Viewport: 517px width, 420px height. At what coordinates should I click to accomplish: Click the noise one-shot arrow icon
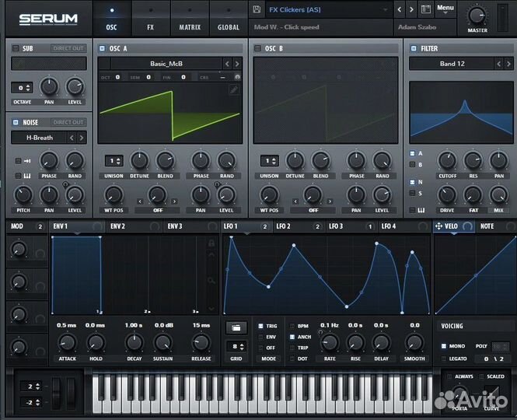(27, 161)
